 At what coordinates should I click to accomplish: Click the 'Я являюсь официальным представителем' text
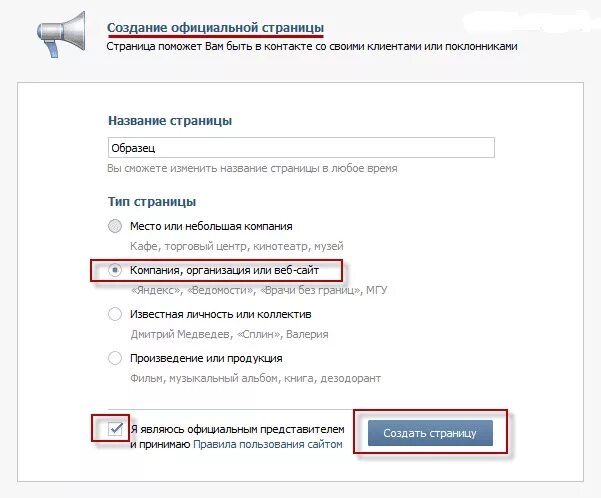point(238,429)
